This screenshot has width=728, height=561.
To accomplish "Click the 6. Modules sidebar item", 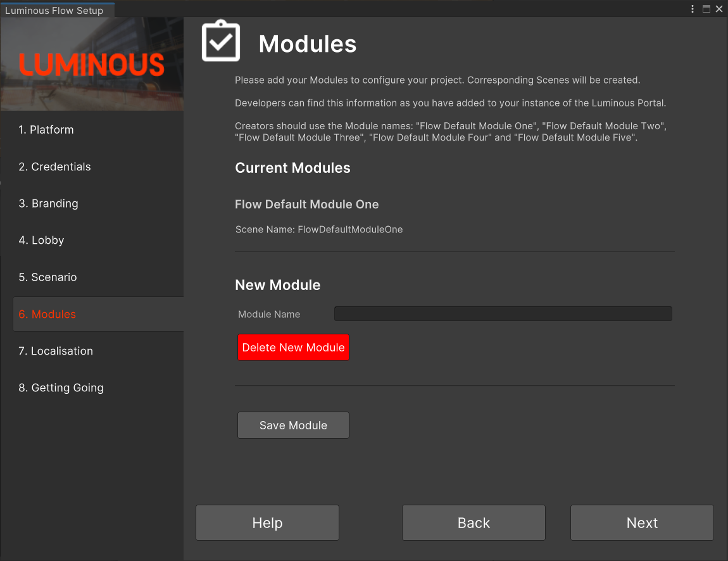I will pyautogui.click(x=47, y=314).
